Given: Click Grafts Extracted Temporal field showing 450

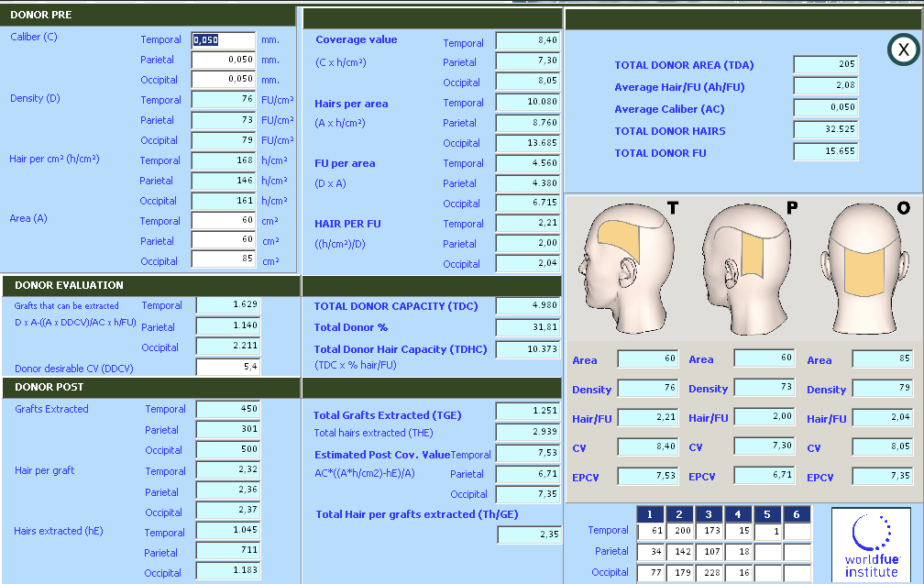Looking at the screenshot, I should (x=227, y=409).
